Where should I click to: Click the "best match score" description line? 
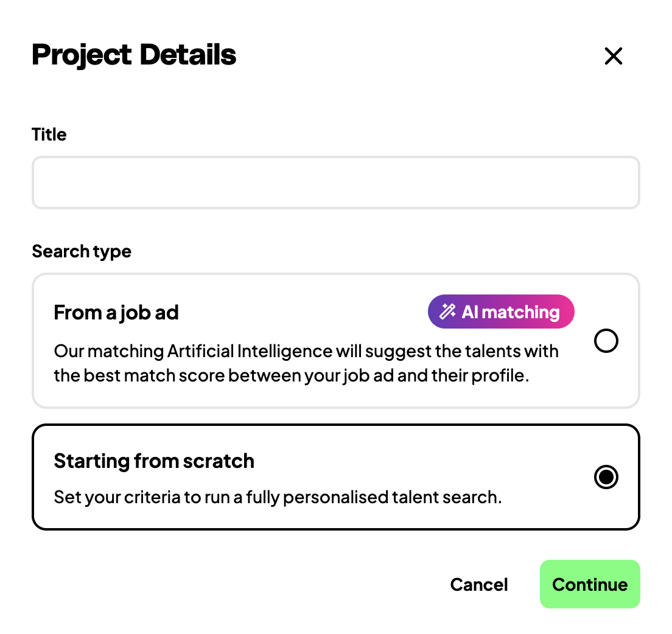point(291,375)
